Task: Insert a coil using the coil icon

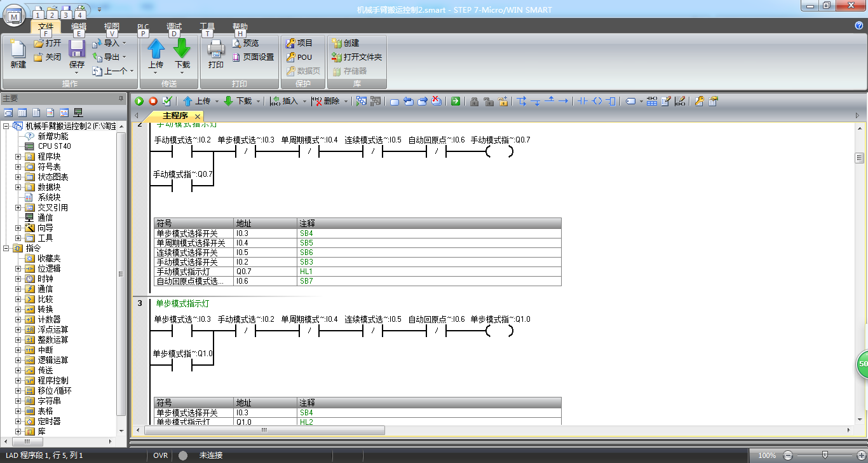Action: (597, 101)
